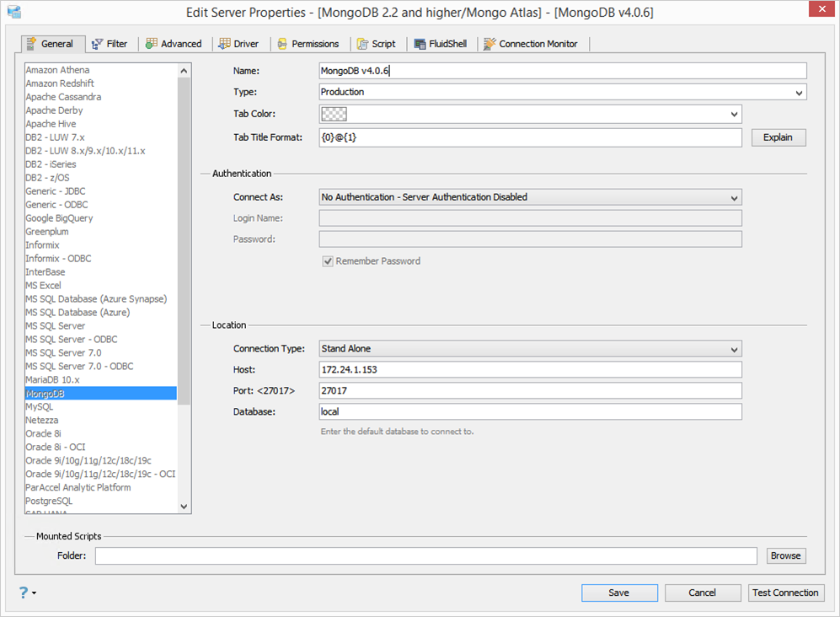Click the Mounted Scripts Folder field

click(x=425, y=555)
